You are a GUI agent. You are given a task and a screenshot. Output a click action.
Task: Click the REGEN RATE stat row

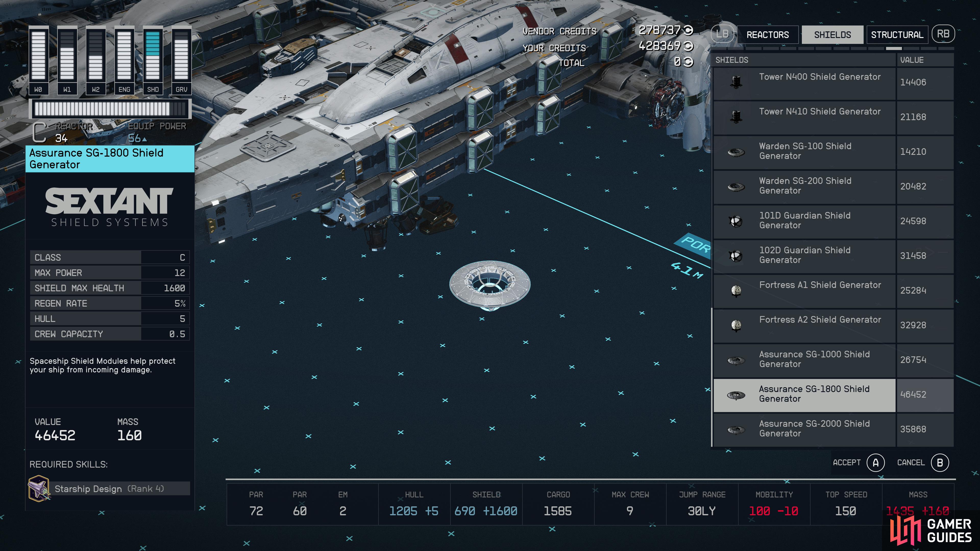pyautogui.click(x=109, y=304)
